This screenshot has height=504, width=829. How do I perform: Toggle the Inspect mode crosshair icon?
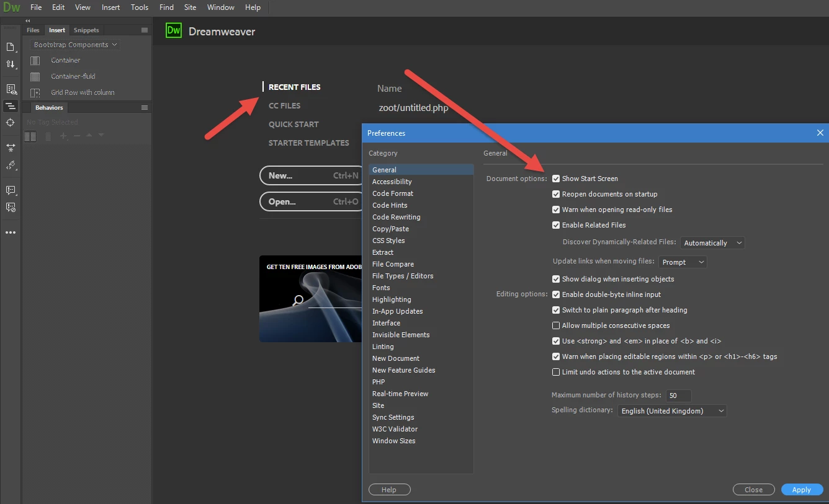(11, 123)
